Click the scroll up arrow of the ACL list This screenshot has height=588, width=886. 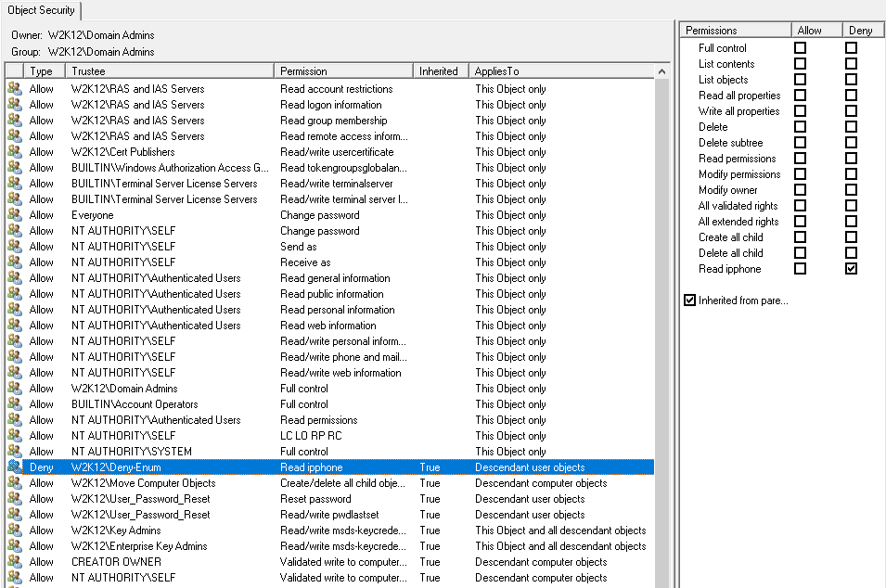pyautogui.click(x=661, y=71)
